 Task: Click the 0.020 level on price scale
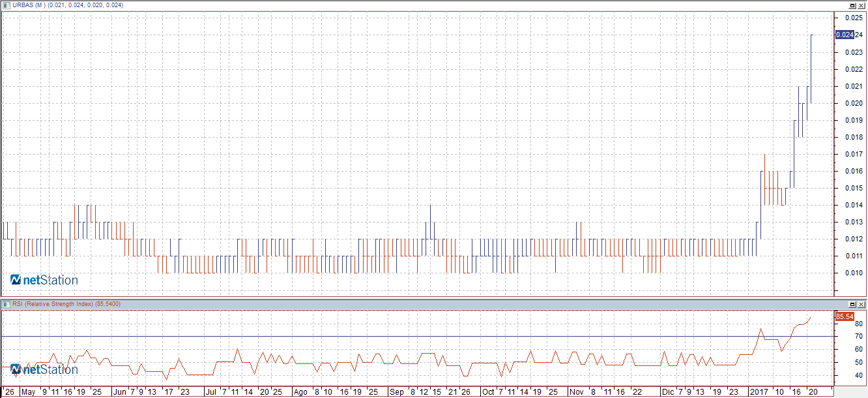[854, 103]
